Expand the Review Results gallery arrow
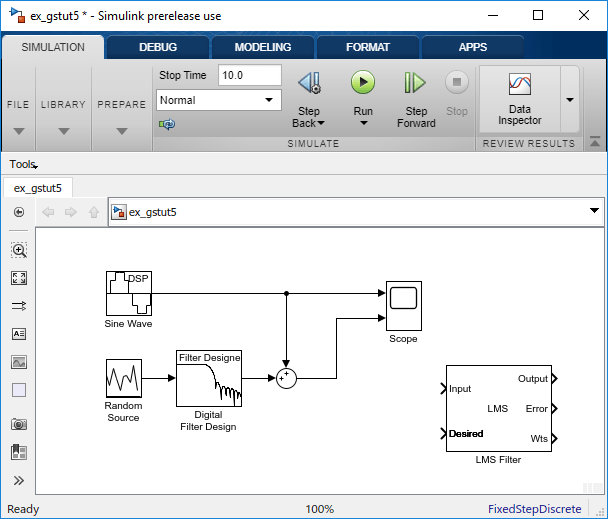Image resolution: width=608 pixels, height=519 pixels. [x=570, y=99]
